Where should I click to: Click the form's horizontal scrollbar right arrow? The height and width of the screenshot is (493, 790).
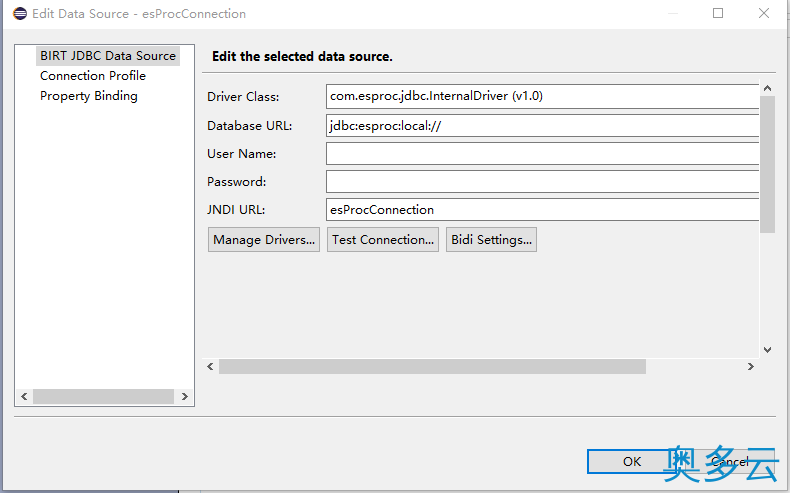751,367
